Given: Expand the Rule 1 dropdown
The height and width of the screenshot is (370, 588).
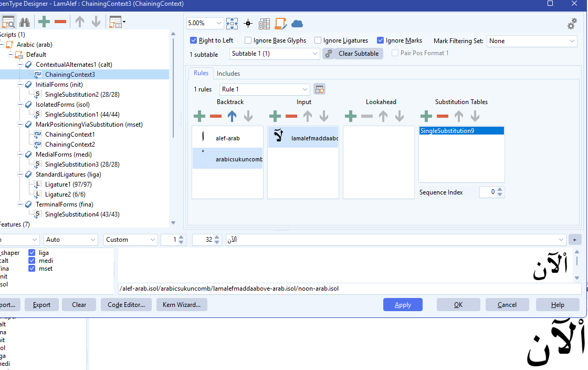Looking at the screenshot, I should [x=265, y=89].
